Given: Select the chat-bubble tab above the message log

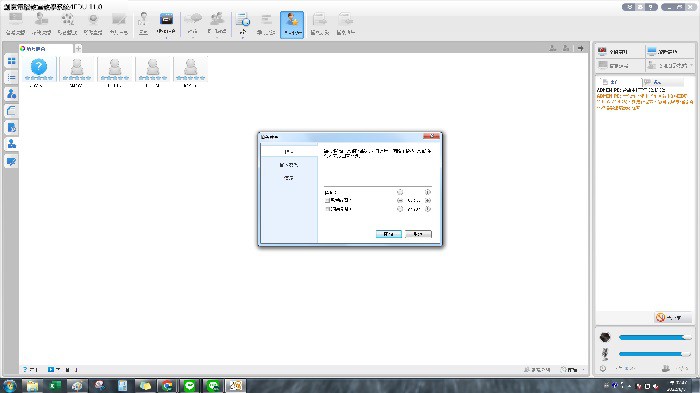Looking at the screenshot, I should (663, 82).
